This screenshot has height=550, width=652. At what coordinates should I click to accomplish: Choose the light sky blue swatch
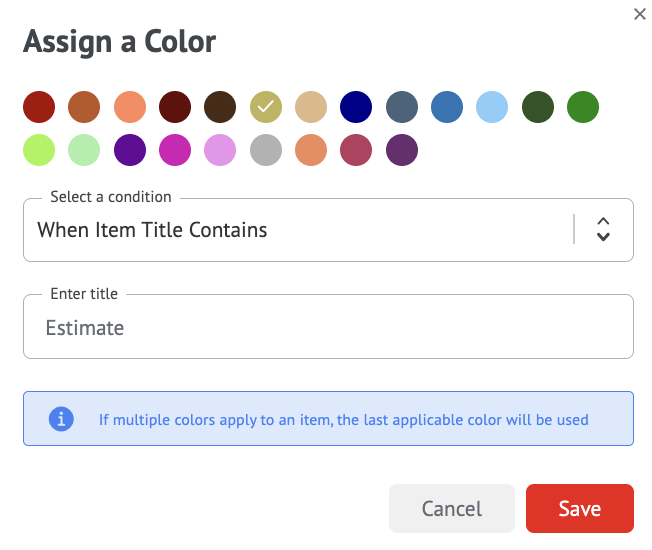(x=492, y=106)
